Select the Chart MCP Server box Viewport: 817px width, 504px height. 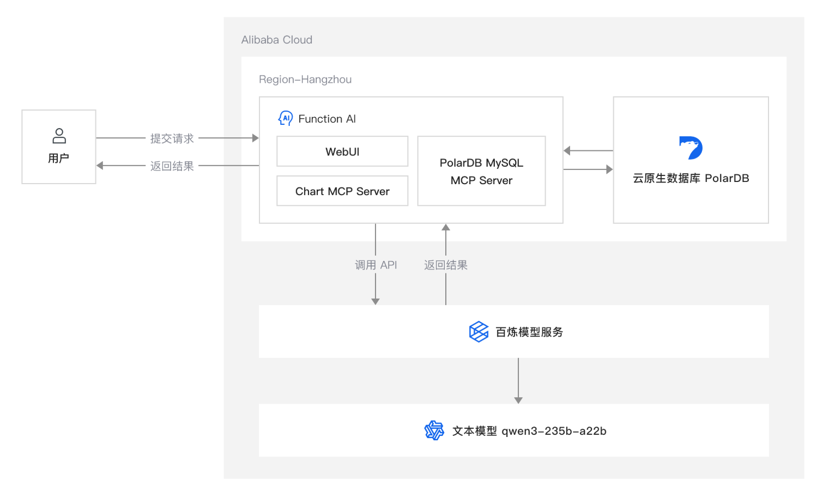[342, 191]
